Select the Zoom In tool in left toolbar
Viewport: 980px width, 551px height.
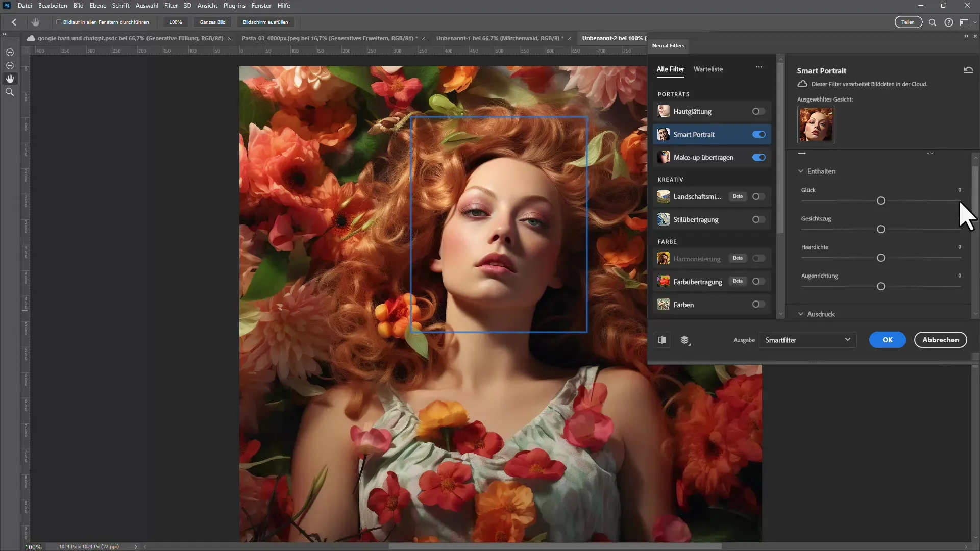pos(10,52)
